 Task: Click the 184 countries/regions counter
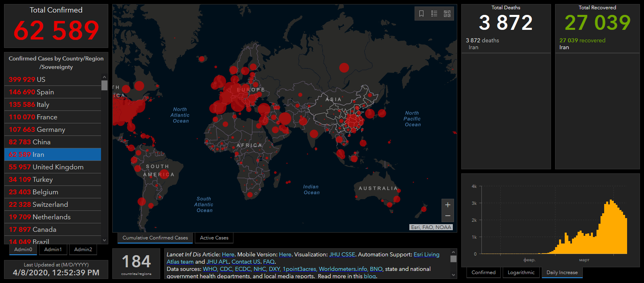tap(136, 264)
